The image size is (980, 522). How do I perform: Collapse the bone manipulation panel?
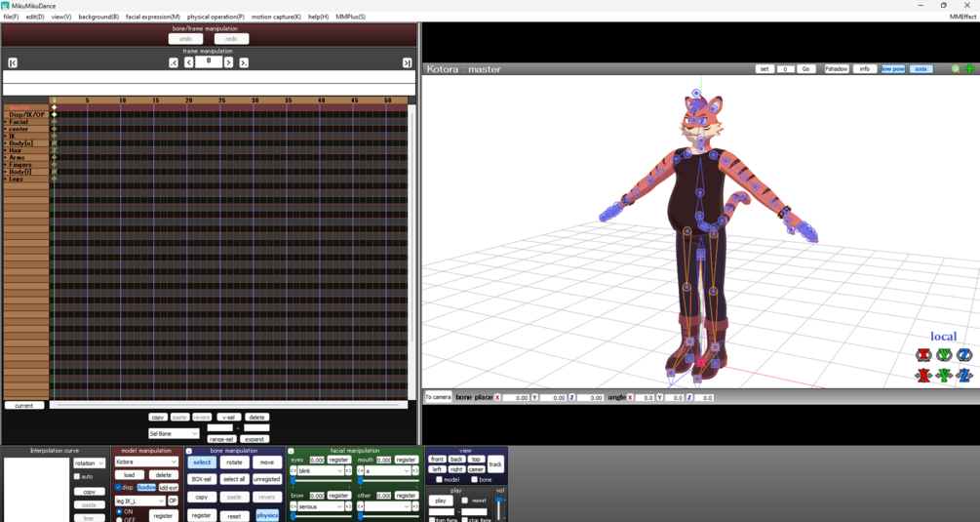tap(189, 451)
